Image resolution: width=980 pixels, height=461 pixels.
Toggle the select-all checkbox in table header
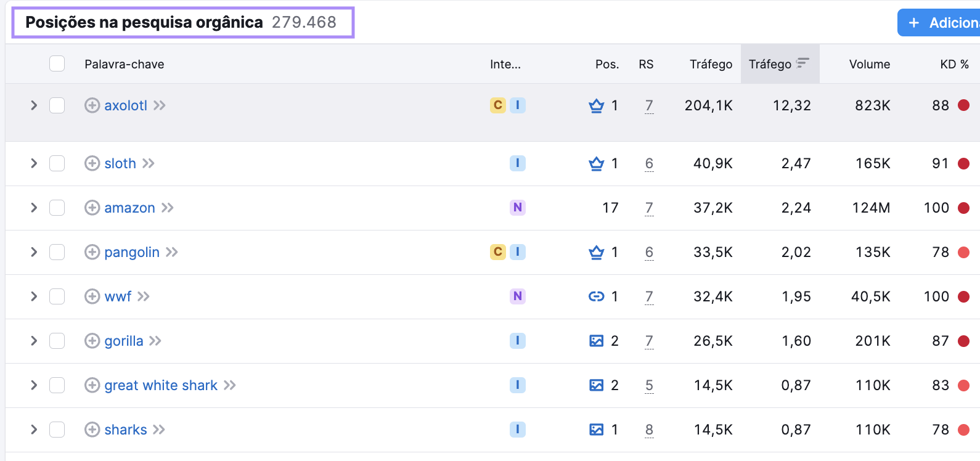(x=57, y=63)
